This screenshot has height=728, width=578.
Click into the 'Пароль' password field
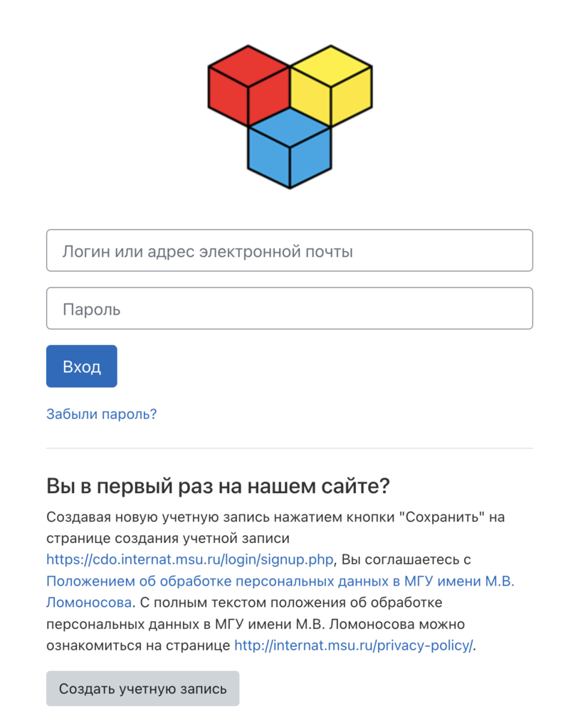pos(289,309)
